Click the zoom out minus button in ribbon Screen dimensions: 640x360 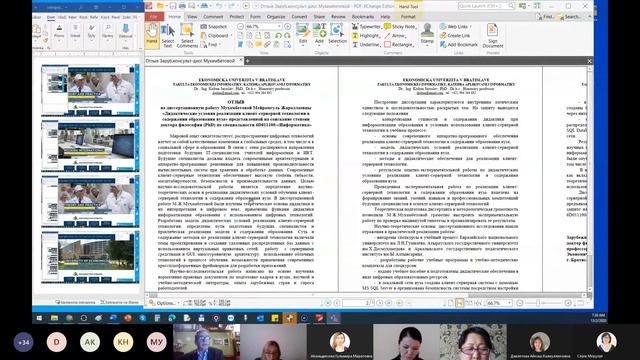coord(240,27)
